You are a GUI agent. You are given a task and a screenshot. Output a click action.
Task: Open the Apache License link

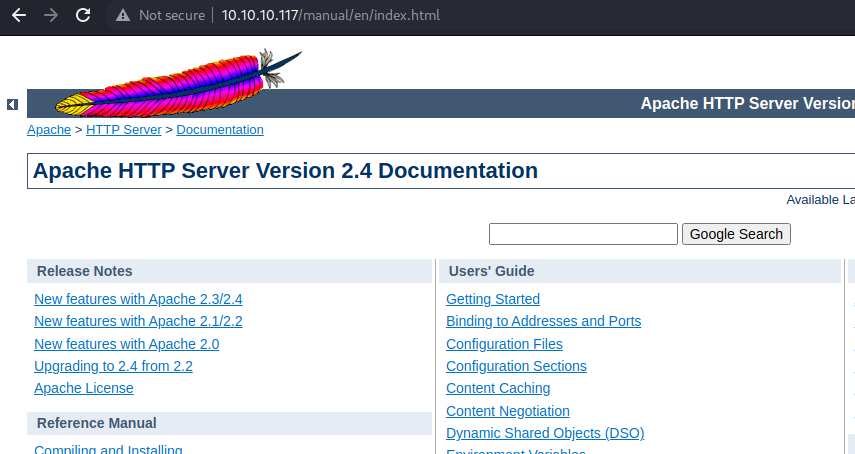tap(83, 388)
